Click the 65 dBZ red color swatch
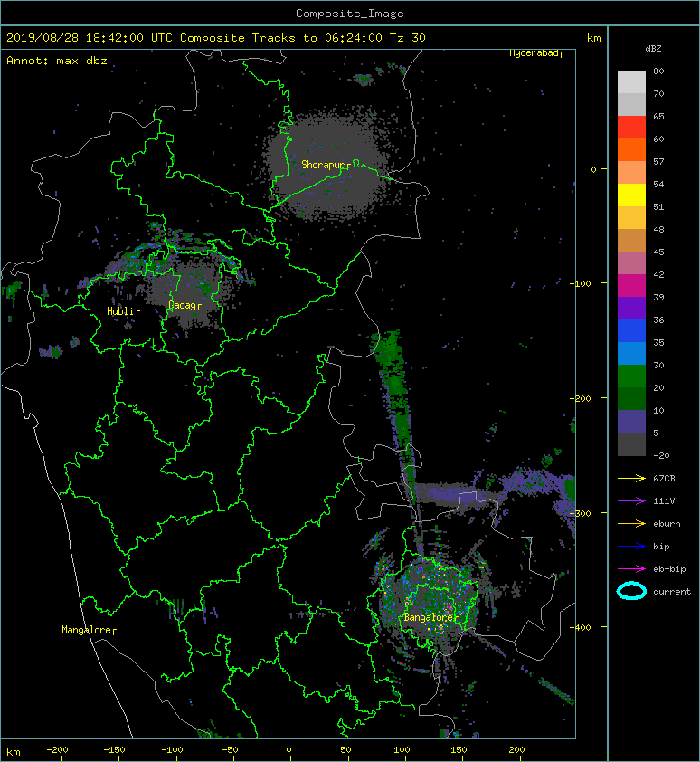The image size is (700, 762). [x=631, y=127]
